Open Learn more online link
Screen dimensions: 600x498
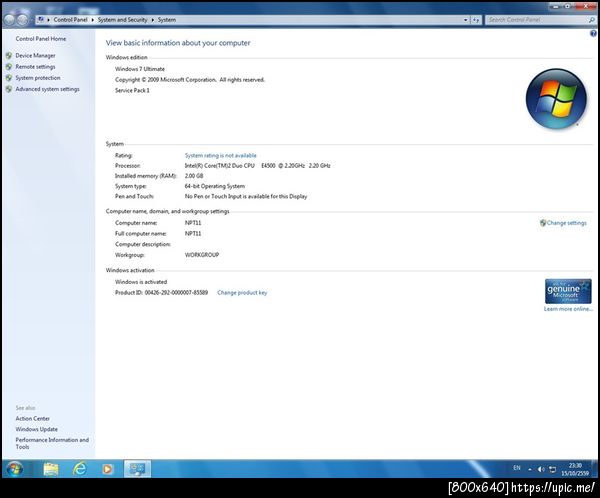tap(568, 309)
